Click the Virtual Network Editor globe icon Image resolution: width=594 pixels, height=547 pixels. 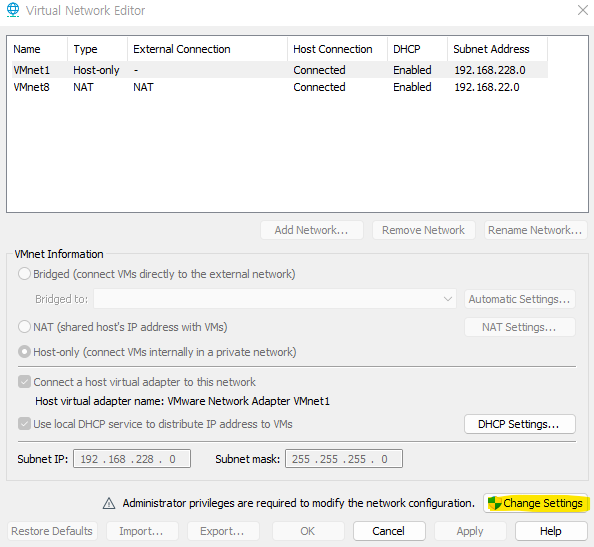click(13, 10)
